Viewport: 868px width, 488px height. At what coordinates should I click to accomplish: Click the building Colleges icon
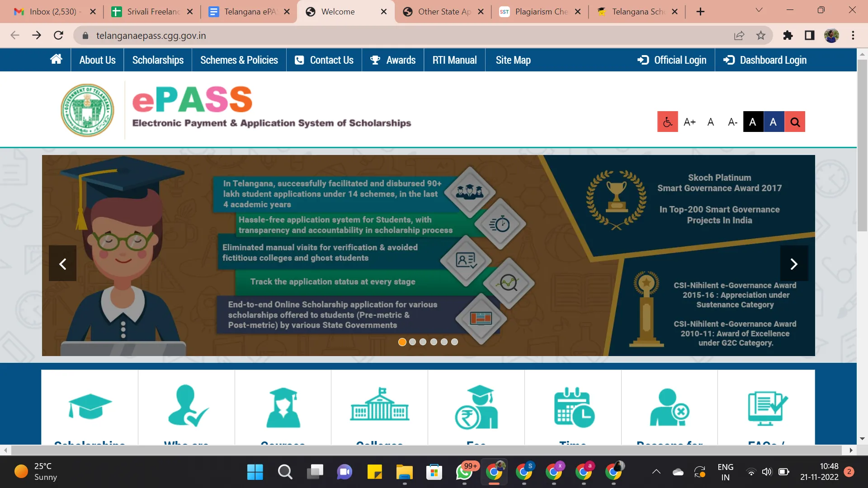point(380,404)
